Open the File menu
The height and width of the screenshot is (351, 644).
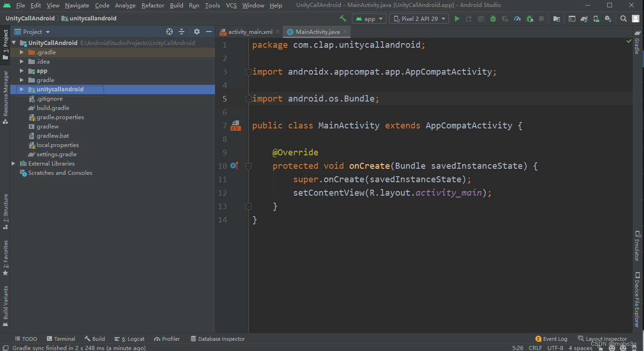click(20, 6)
